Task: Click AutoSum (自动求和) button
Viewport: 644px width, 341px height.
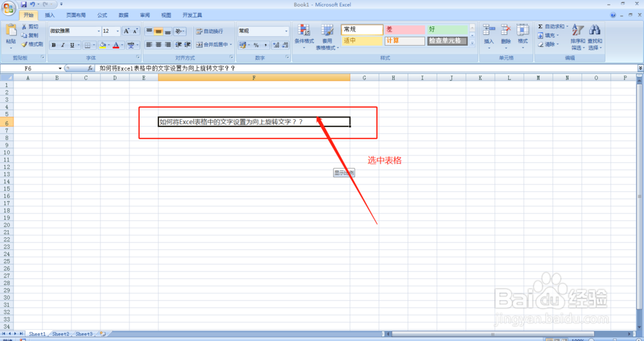Action: (553, 26)
